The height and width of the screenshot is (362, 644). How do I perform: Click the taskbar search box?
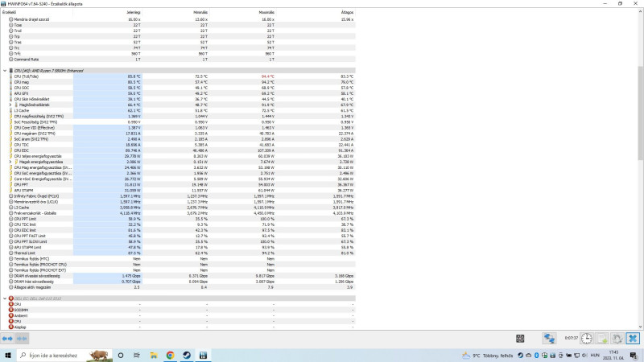pyautogui.click(x=64, y=356)
